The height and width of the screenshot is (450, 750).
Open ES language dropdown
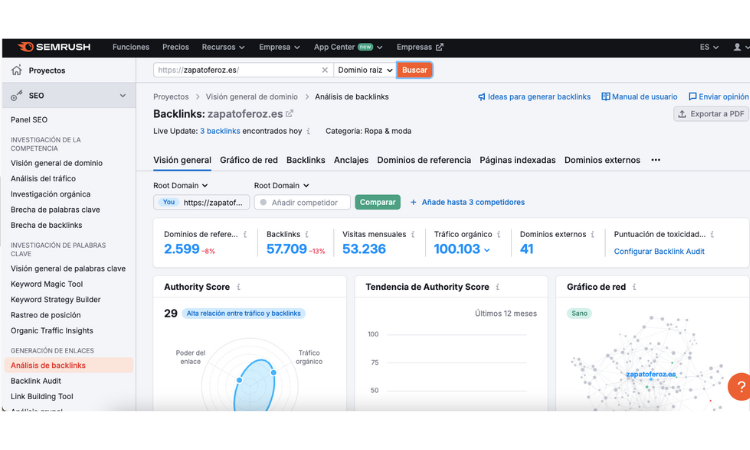point(709,47)
